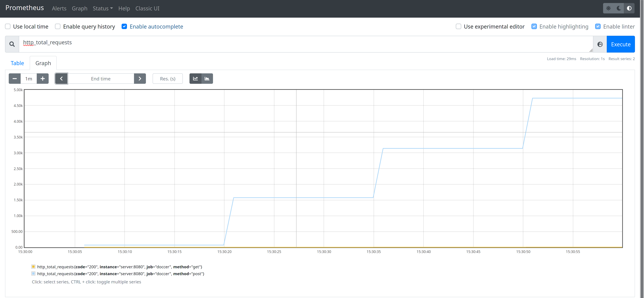Select the method="post" series color swatch

[34, 274]
